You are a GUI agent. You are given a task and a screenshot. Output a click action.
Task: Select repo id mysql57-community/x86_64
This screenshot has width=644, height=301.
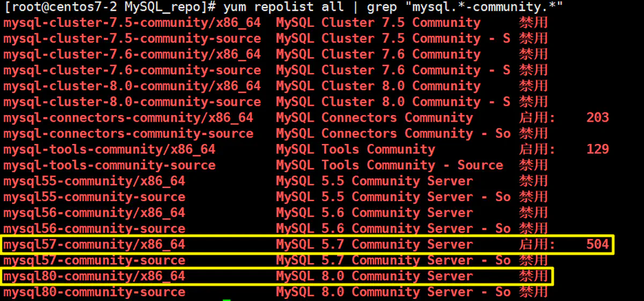94,245
